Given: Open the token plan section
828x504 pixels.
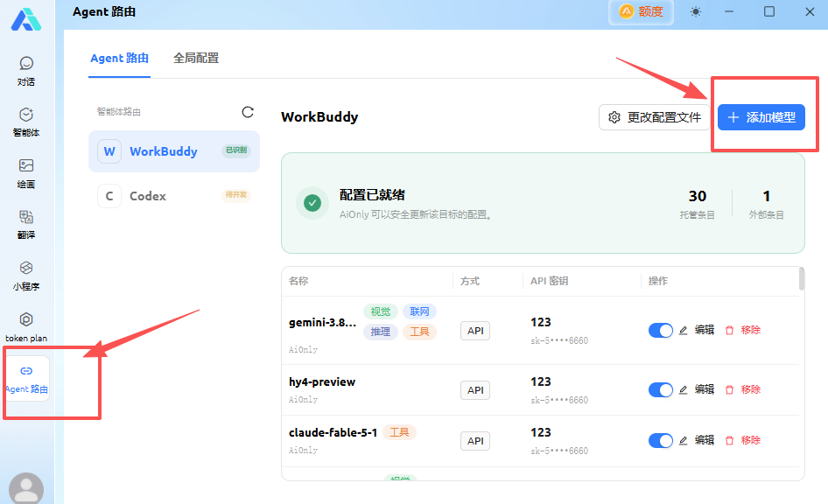Looking at the screenshot, I should tap(26, 326).
